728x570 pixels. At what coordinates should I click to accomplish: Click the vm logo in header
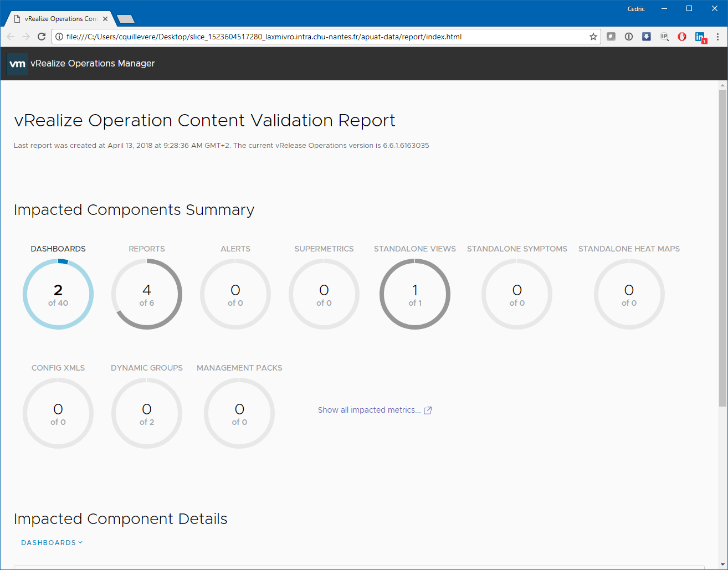pyautogui.click(x=17, y=64)
